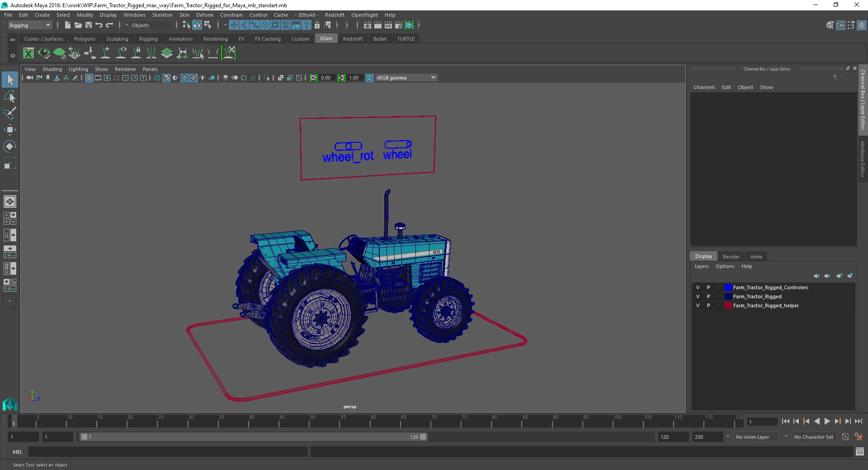Switch to the Animation shelf tab
Viewport: 868px width, 470px height.
(180, 39)
